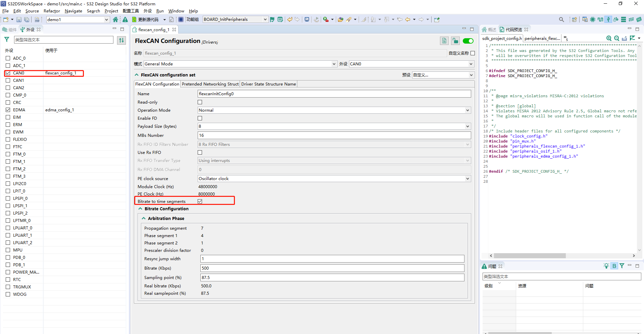The height and width of the screenshot is (334, 644).
Task: Click zoom in on code preview
Action: (x=609, y=38)
